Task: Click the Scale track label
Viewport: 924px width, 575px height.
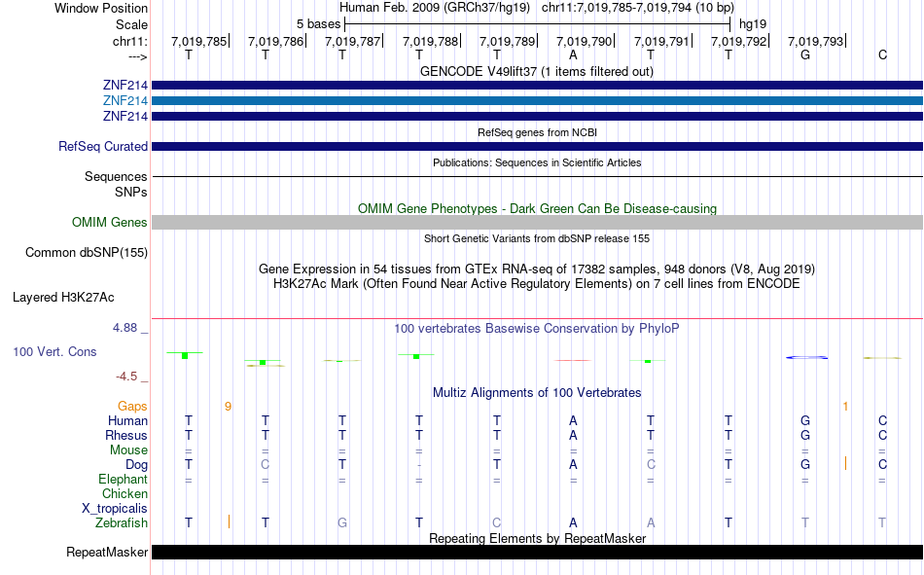Action: [x=131, y=24]
